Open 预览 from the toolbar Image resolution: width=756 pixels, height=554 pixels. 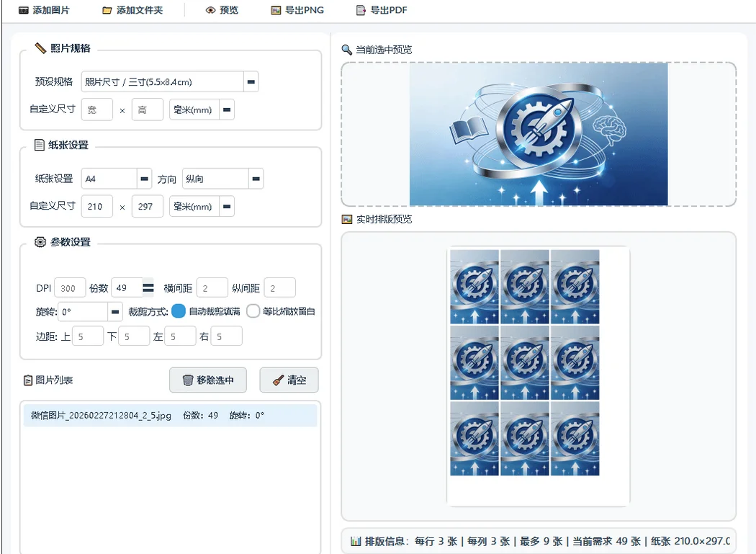pos(222,10)
